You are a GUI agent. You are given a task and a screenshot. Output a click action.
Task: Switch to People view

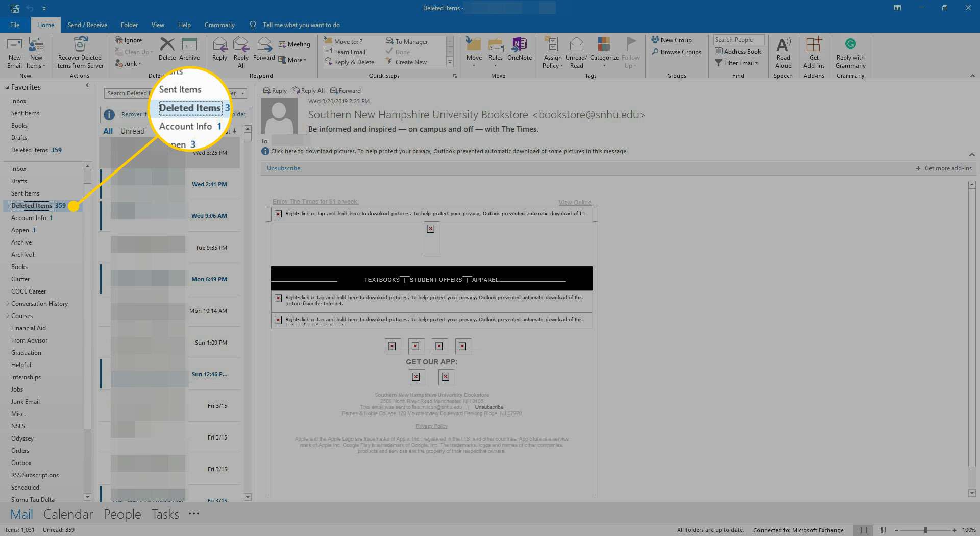click(122, 514)
